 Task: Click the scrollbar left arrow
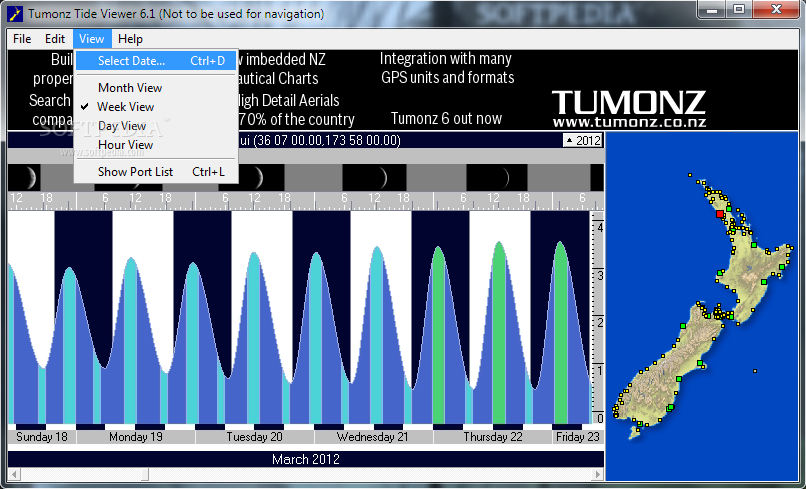tap(14, 474)
